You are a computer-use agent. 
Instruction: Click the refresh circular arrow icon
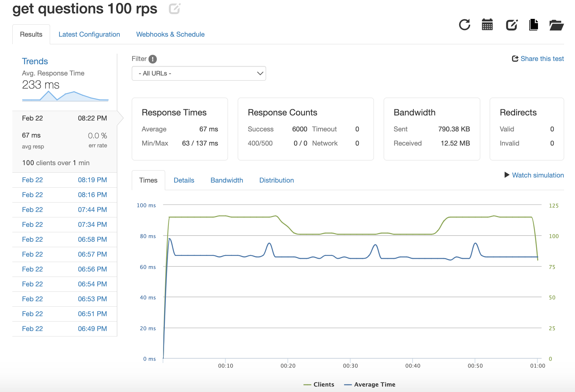465,25
